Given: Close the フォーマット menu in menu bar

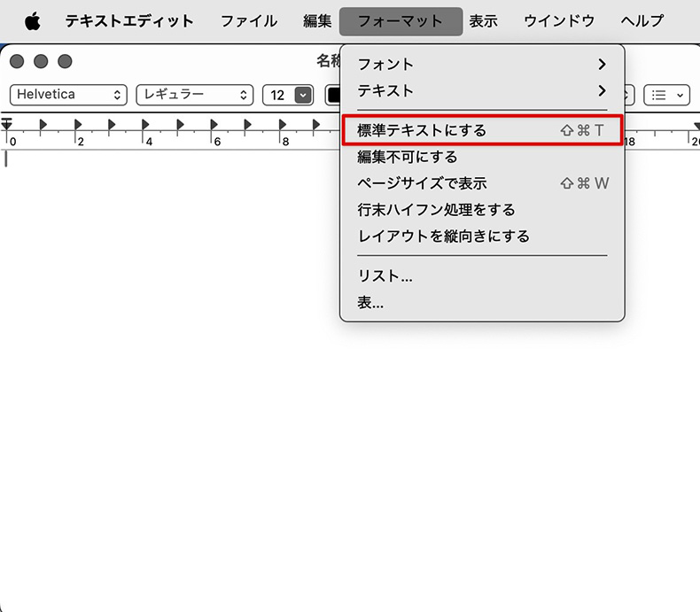Looking at the screenshot, I should coord(401,21).
